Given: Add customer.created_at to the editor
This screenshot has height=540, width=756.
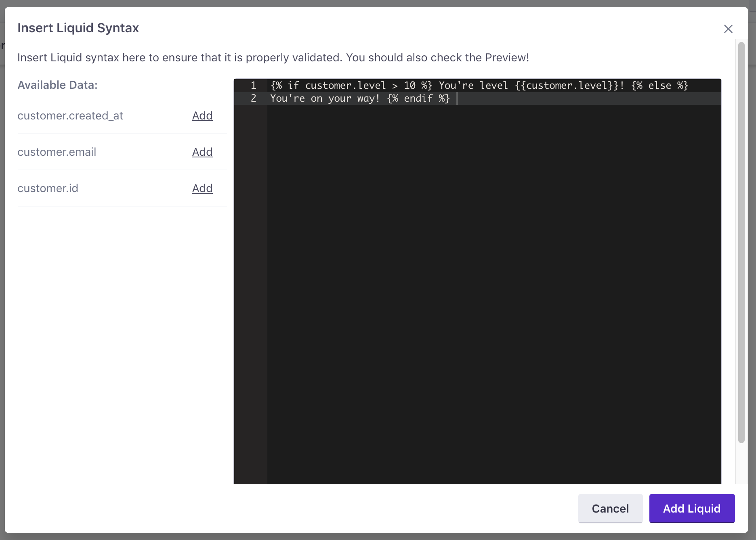Looking at the screenshot, I should 202,116.
